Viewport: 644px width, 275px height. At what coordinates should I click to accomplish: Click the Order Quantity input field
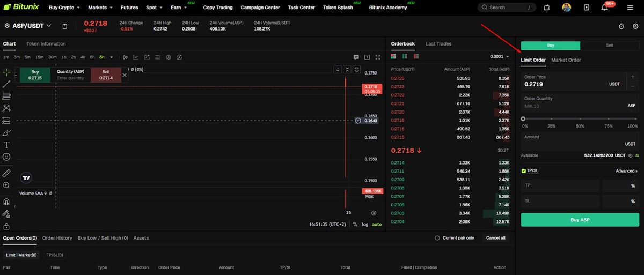(569, 106)
